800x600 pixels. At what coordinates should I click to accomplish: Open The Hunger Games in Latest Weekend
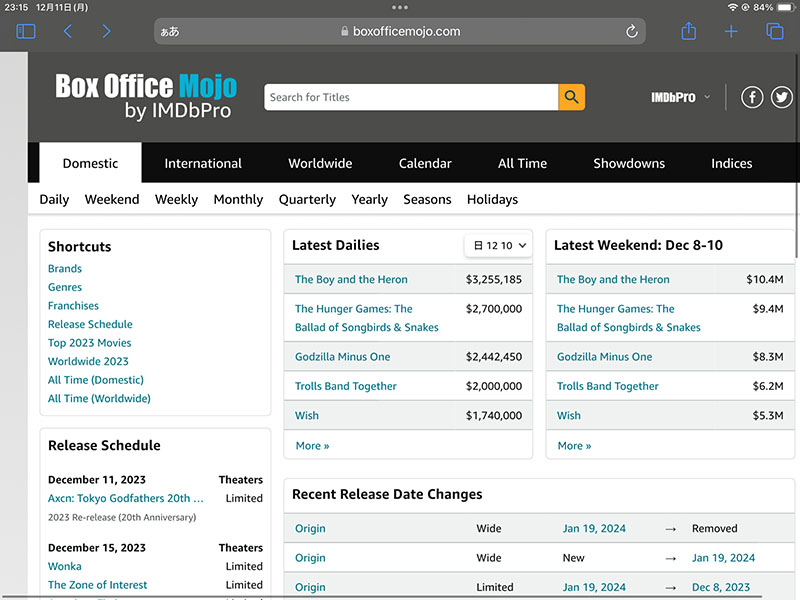pyautogui.click(x=629, y=318)
